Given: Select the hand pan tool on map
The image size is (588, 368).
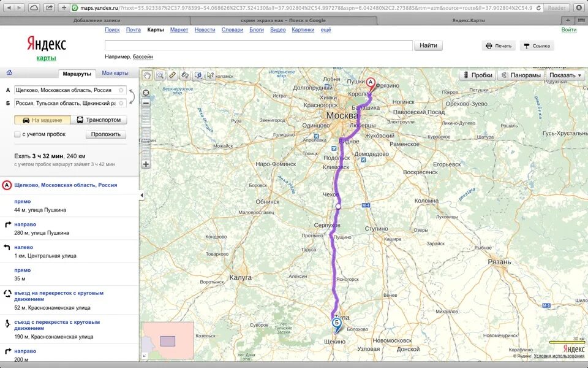Looking at the screenshot, I should pyautogui.click(x=146, y=75).
